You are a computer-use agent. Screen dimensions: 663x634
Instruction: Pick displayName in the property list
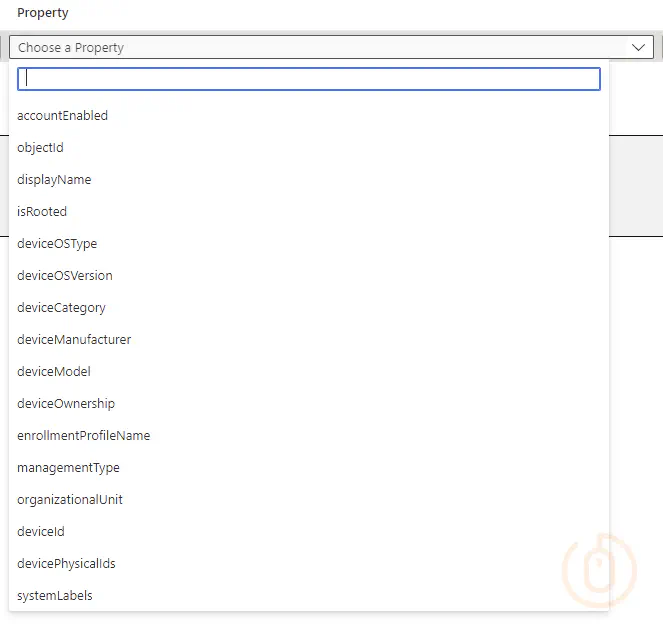(54, 180)
